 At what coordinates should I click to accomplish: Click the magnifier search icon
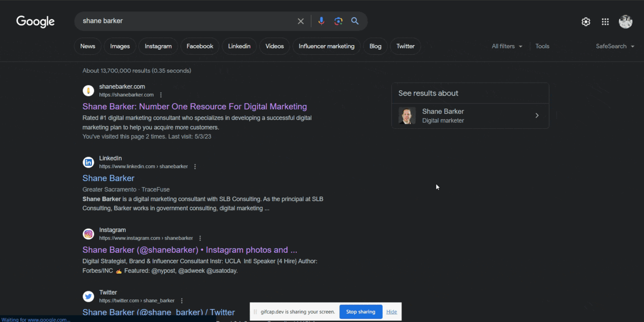355,21
